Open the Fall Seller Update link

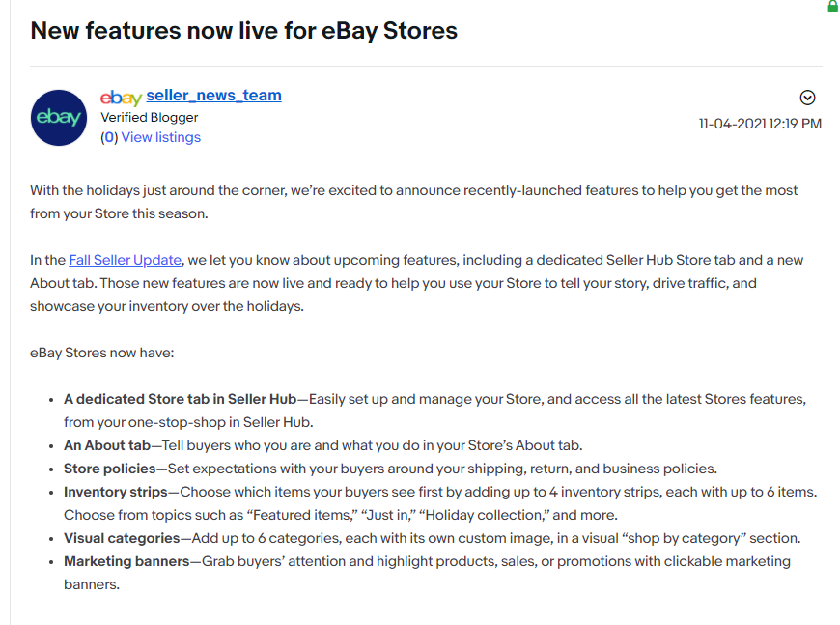pyautogui.click(x=124, y=259)
